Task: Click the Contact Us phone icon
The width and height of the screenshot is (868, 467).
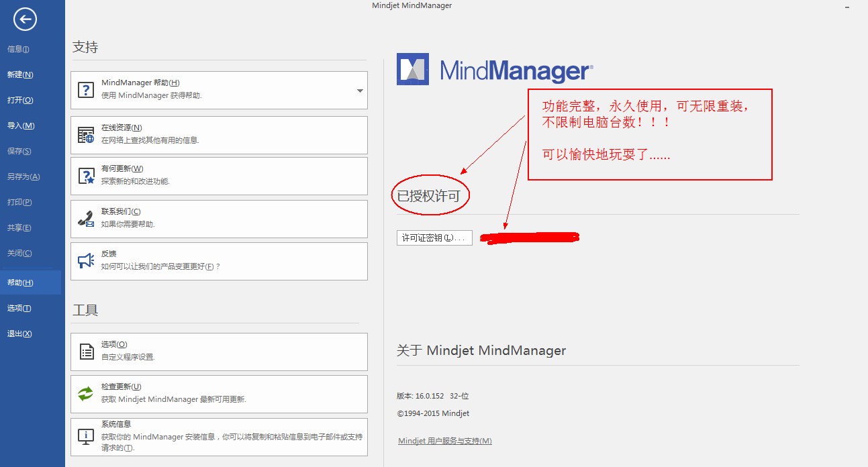Action: [x=86, y=219]
